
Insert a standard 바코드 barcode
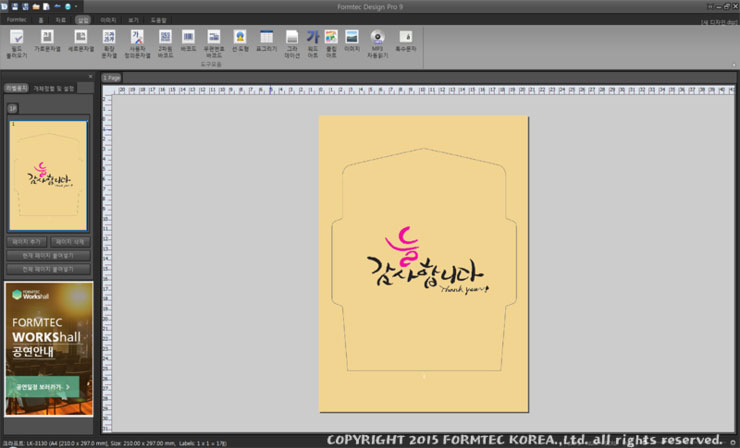pos(188,41)
